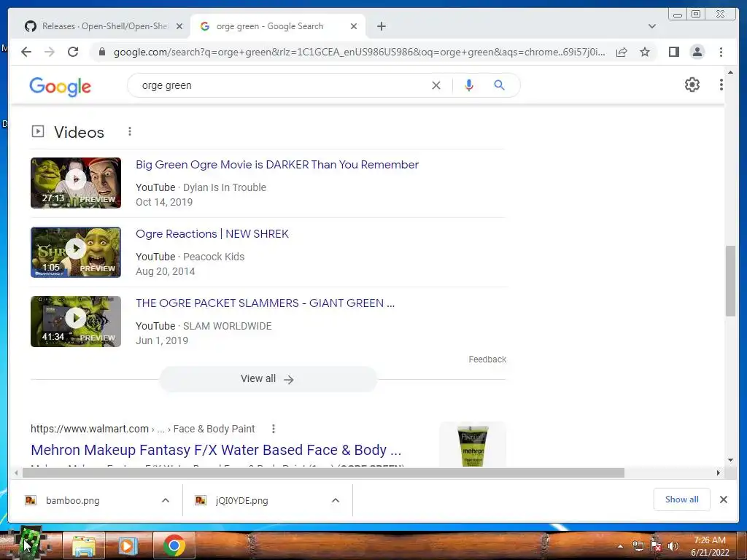The width and height of the screenshot is (747, 560).
Task: Click the network tray icon
Action: pyautogui.click(x=638, y=546)
